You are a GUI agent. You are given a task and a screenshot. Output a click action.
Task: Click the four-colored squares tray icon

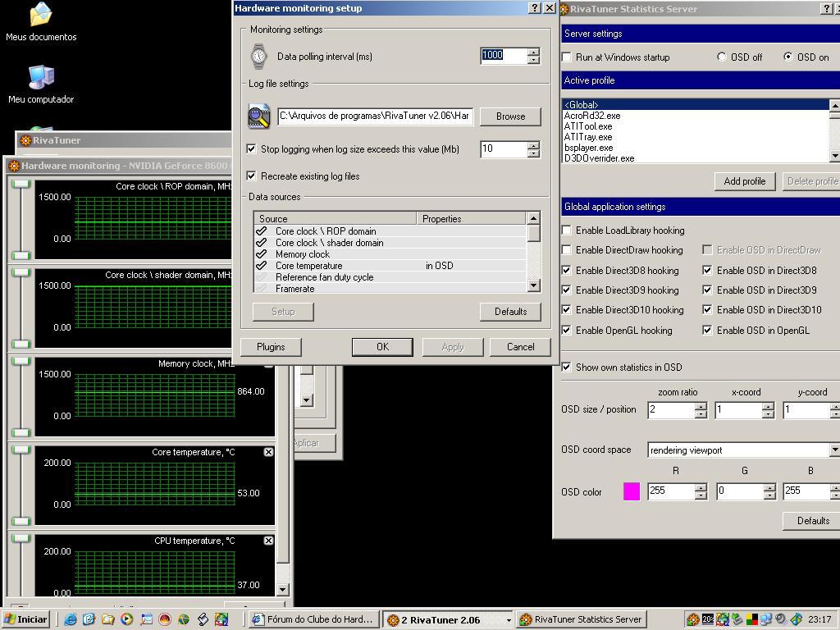pyautogui.click(x=751, y=619)
